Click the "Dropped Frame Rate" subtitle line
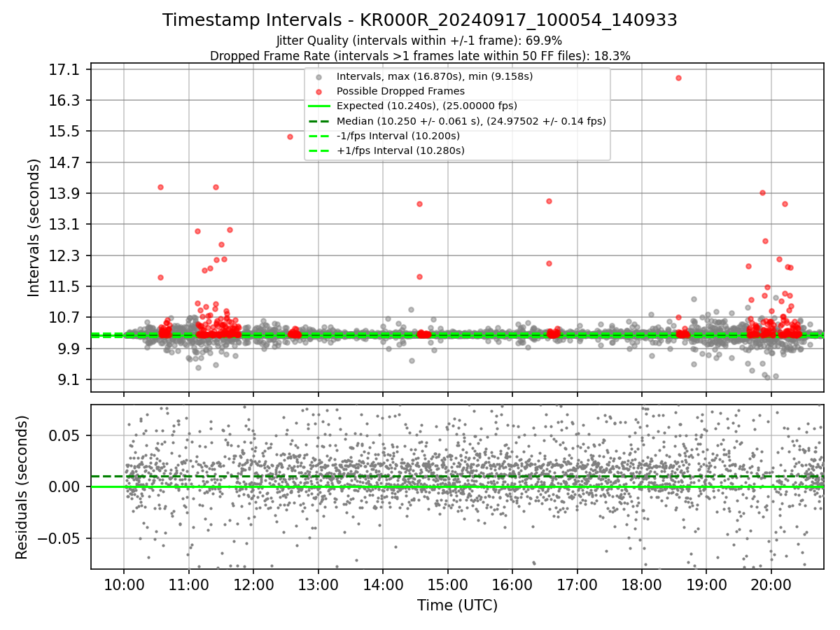This screenshot has height=630, width=840. [420, 56]
